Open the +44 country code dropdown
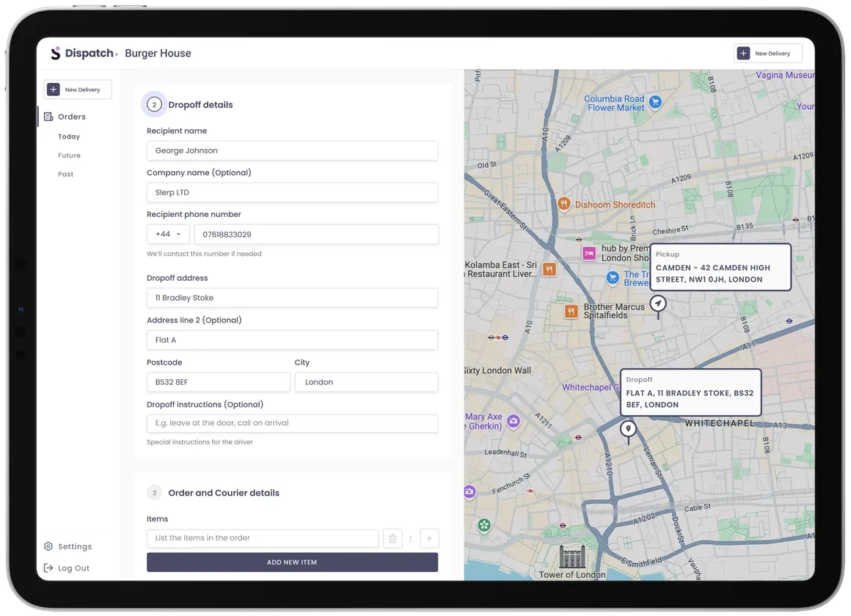The height and width of the screenshot is (616, 851). (168, 235)
